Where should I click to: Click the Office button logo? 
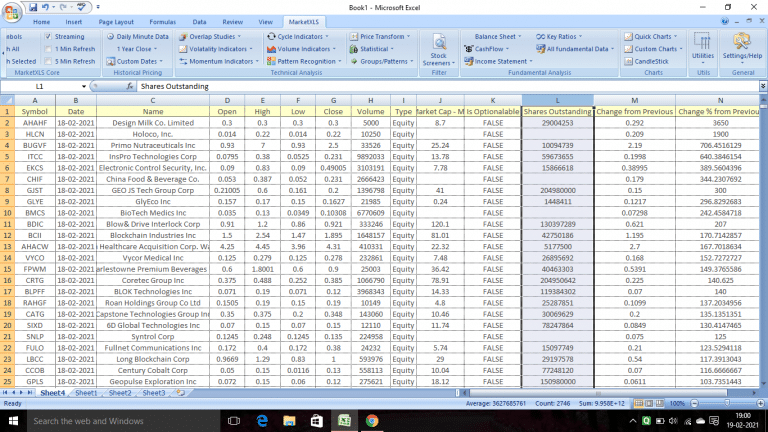(11, 12)
